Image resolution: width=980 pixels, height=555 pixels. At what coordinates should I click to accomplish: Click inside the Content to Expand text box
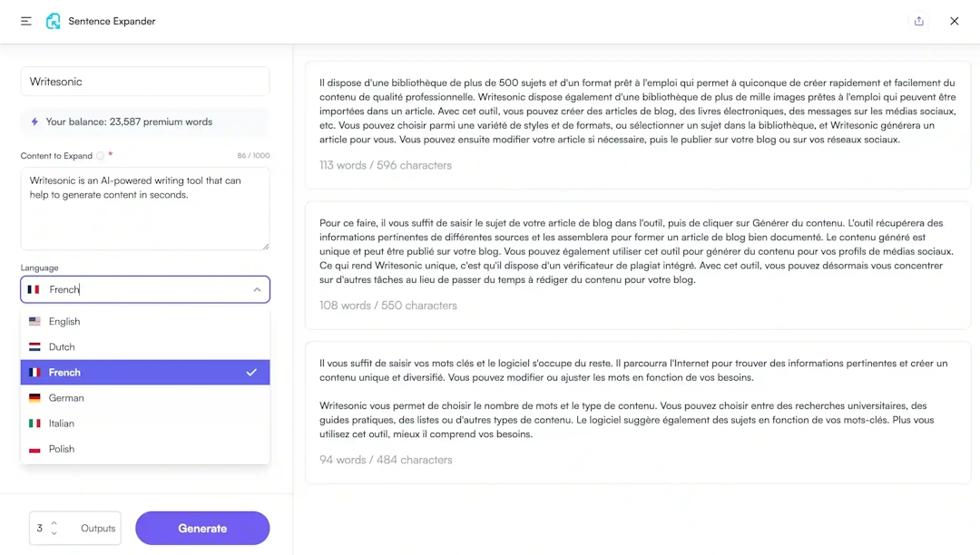[145, 207]
